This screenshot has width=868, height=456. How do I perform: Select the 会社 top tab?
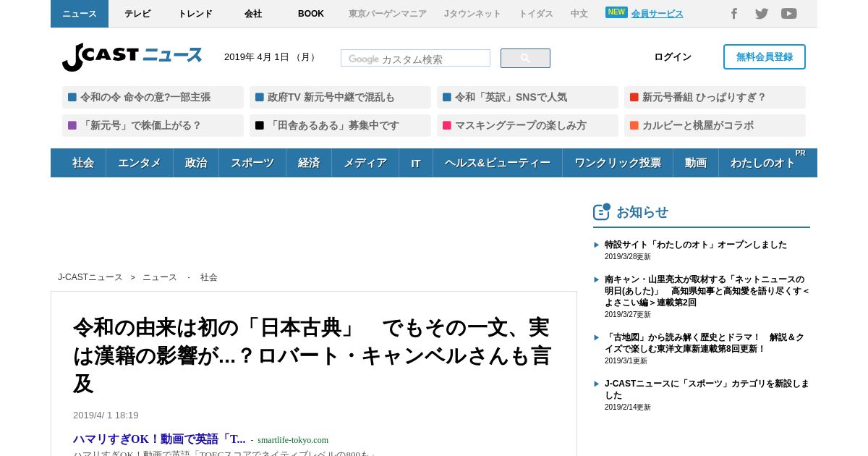coord(253,14)
